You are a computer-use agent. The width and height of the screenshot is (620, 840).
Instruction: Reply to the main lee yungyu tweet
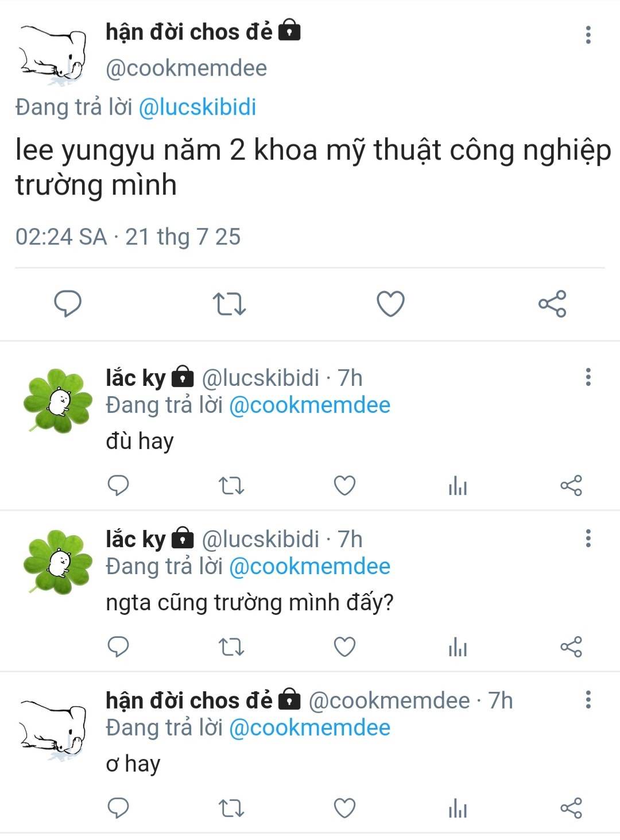[x=68, y=303]
